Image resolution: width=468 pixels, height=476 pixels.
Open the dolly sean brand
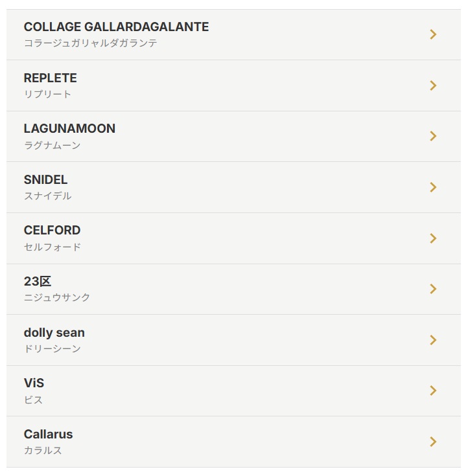[54, 333]
